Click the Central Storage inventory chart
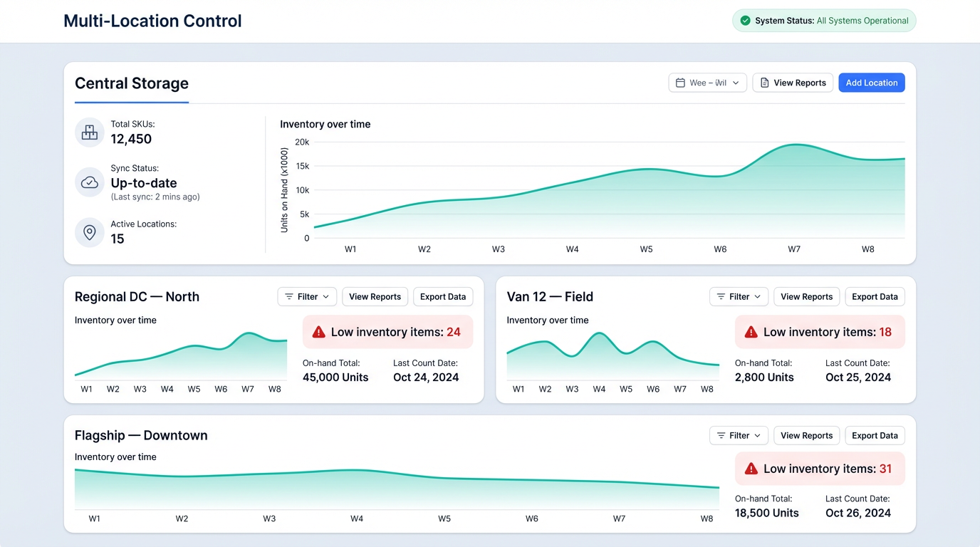Image resolution: width=980 pixels, height=547 pixels. tap(605, 189)
